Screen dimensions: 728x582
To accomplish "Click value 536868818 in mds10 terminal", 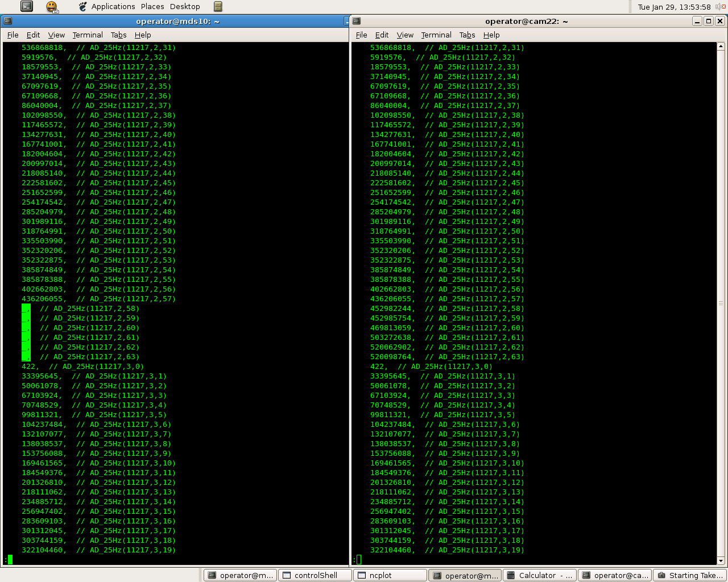I will pyautogui.click(x=42, y=48).
